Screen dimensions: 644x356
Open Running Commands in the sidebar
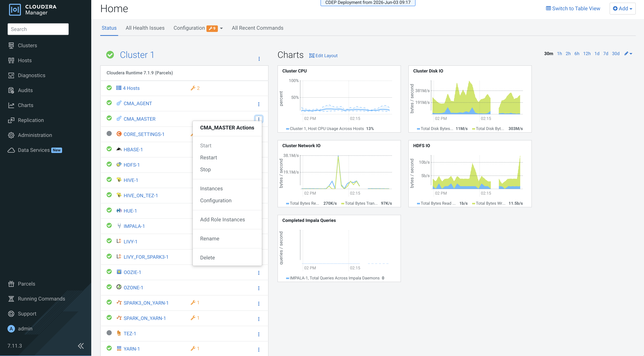(41, 299)
